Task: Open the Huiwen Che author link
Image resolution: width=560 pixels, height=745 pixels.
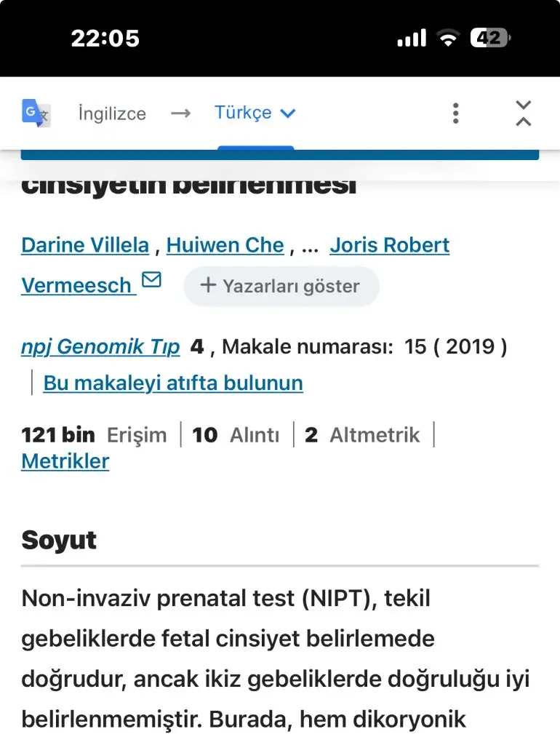Action: 225,245
